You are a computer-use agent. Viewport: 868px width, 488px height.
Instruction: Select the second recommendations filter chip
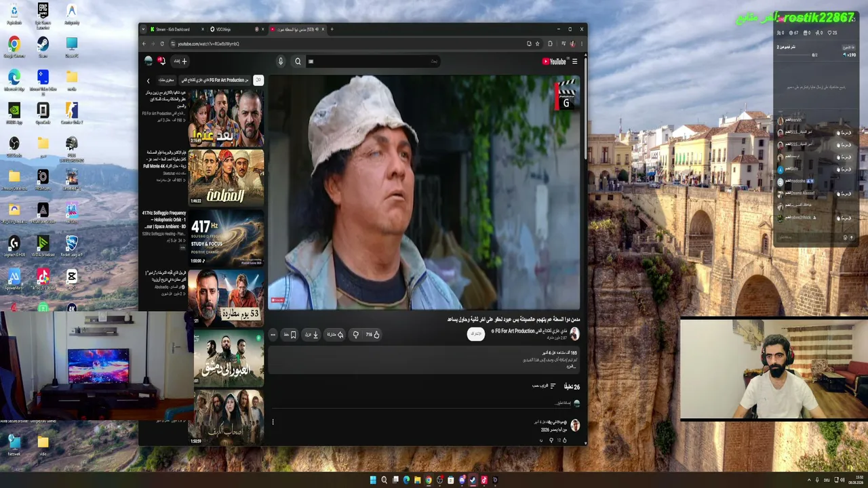[x=165, y=80]
